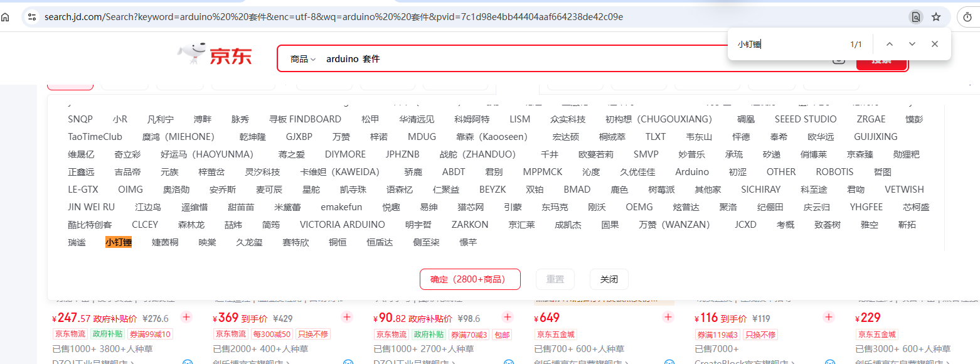Select the 树莓派 brand filter
This screenshot has height=364, width=980.
click(661, 189)
